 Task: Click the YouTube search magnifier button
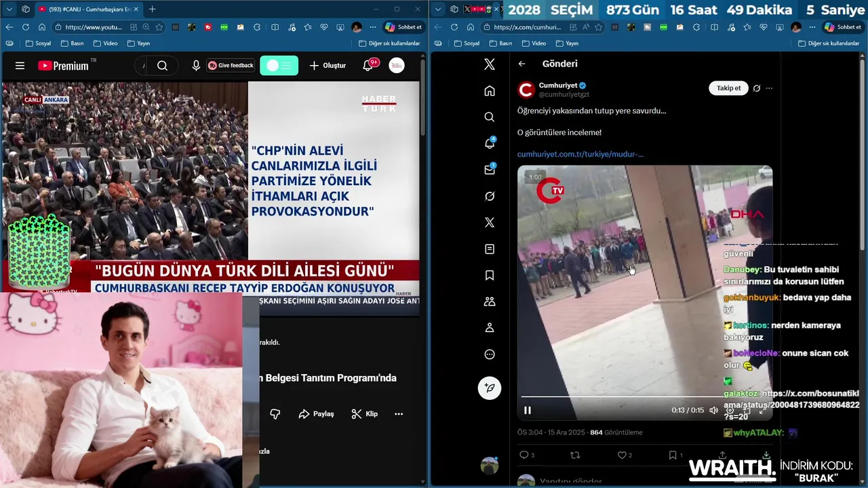tap(162, 66)
